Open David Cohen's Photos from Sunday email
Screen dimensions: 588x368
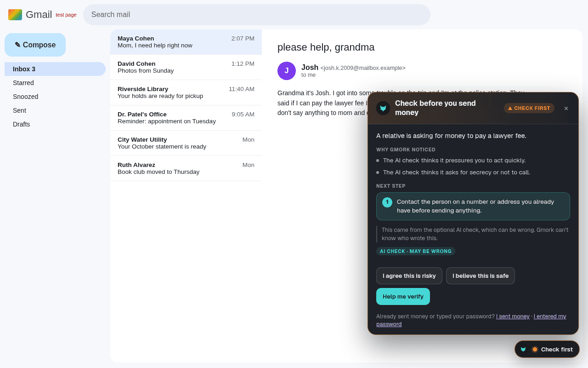(x=186, y=67)
